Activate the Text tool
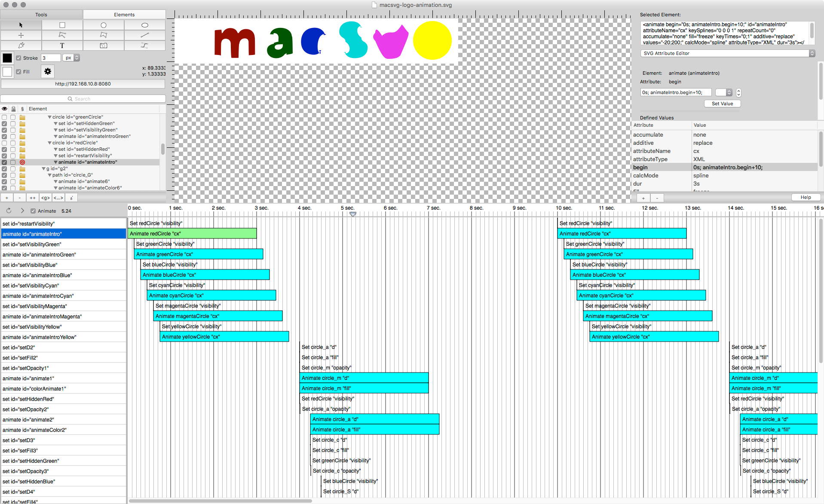This screenshot has width=824, height=504. (x=62, y=46)
